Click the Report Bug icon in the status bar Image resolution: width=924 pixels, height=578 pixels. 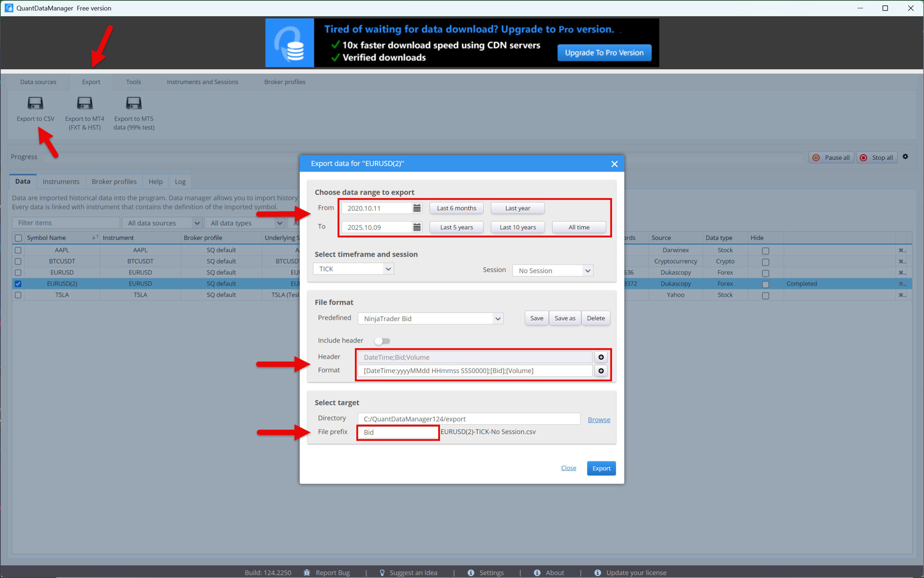pos(306,572)
